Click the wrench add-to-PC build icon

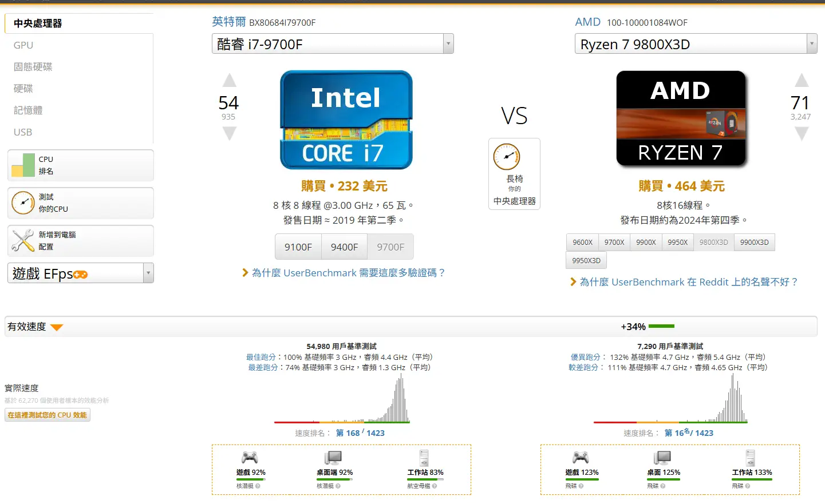23,240
